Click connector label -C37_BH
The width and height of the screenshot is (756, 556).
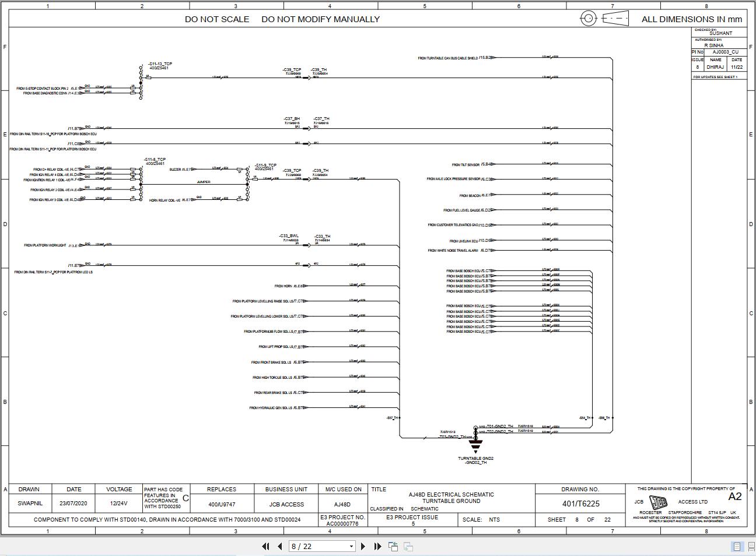tap(292, 119)
